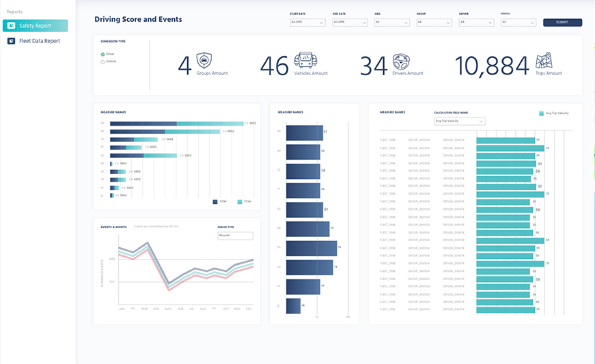Click the Calculation Field Name label
This screenshot has height=364, width=595.
[451, 113]
